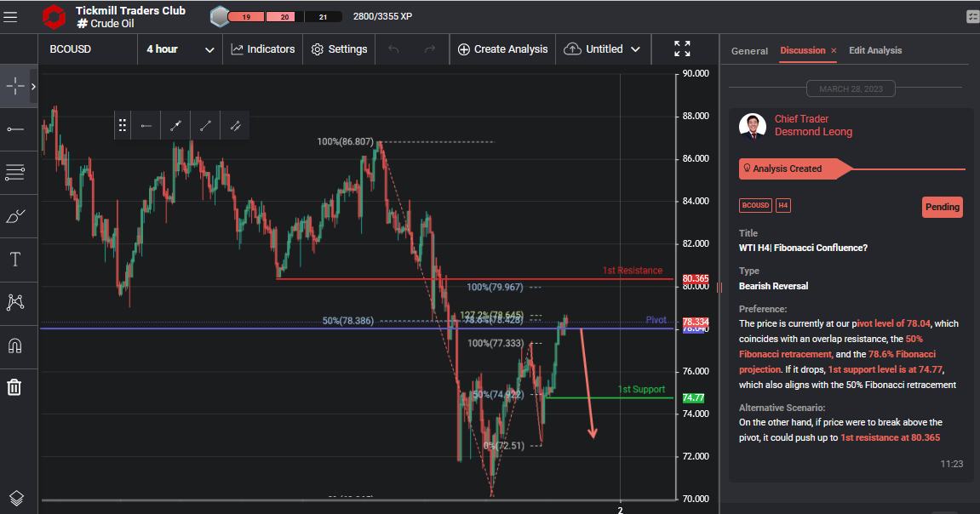Click the 1st Resistance line label
Viewport: 980px width, 514px height.
(632, 271)
